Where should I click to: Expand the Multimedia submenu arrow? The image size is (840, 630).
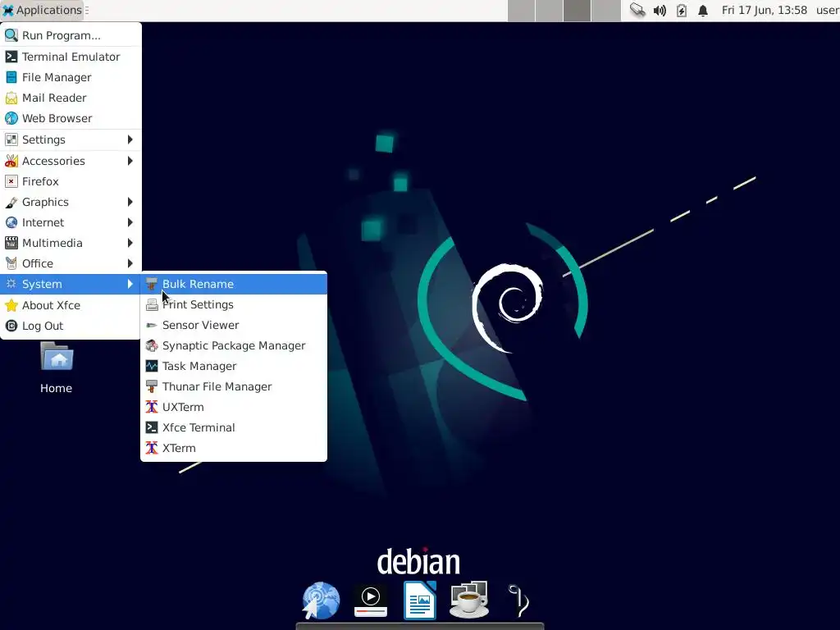130,243
